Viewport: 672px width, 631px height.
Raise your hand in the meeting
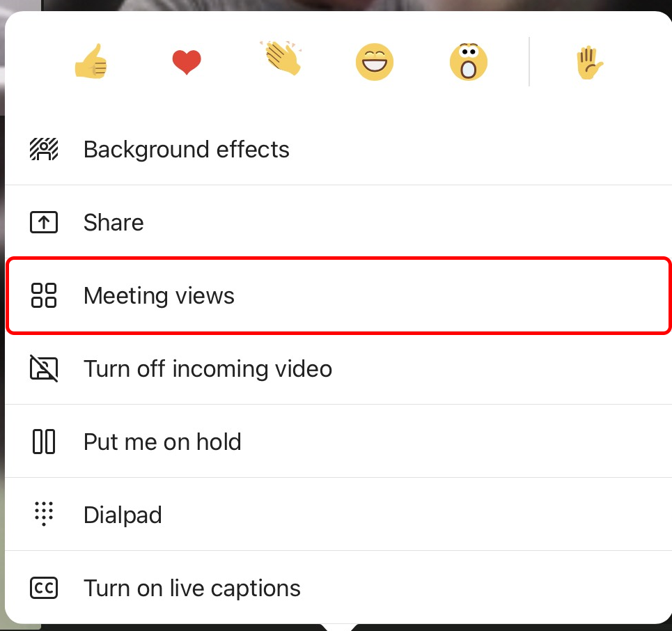point(589,63)
